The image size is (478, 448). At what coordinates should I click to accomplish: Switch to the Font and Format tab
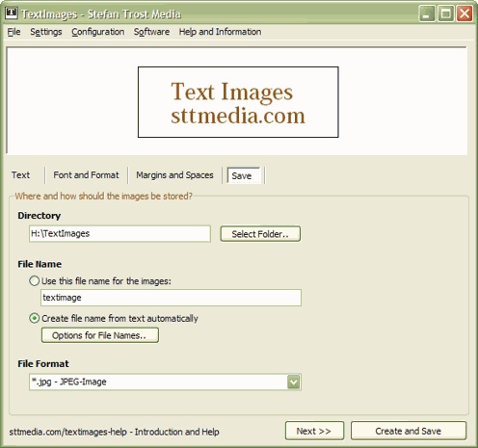coord(86,175)
